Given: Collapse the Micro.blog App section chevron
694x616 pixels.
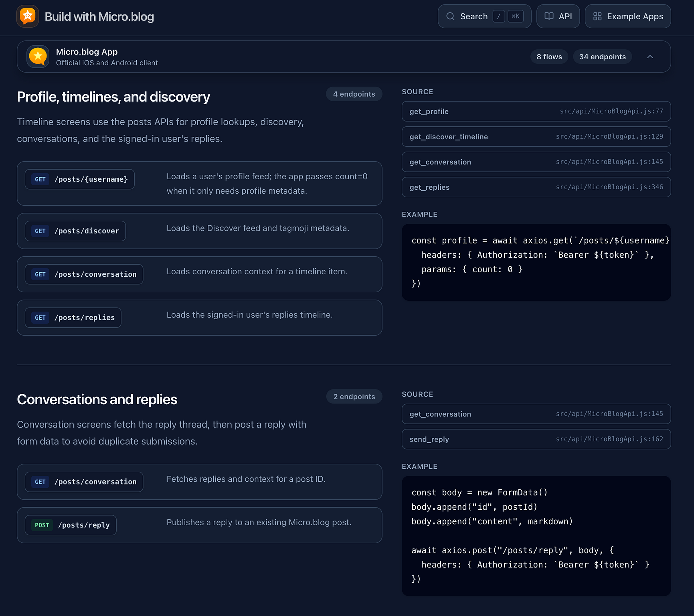Looking at the screenshot, I should click(x=650, y=57).
